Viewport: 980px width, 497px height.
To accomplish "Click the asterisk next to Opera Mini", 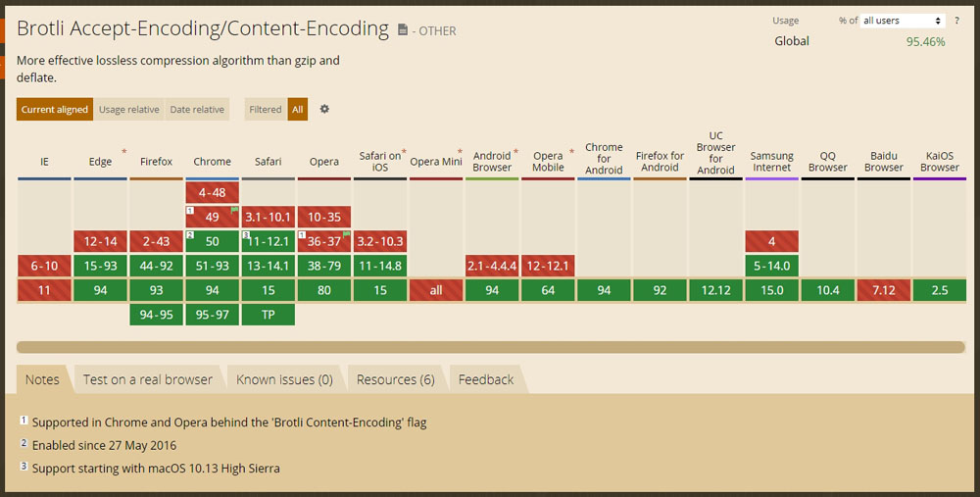I will pyautogui.click(x=460, y=152).
